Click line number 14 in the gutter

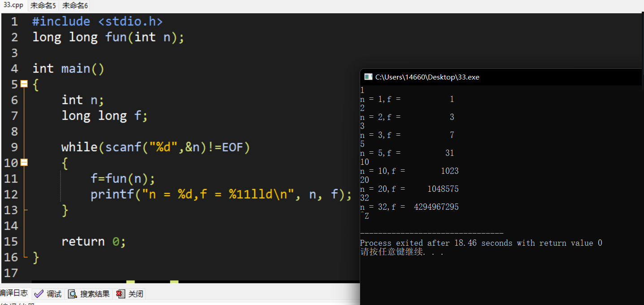pyautogui.click(x=11, y=225)
